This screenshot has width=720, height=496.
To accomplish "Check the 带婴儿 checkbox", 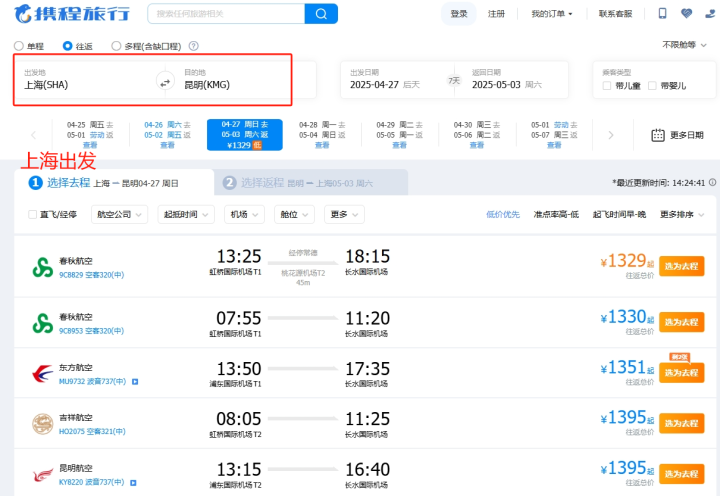I will (652, 86).
